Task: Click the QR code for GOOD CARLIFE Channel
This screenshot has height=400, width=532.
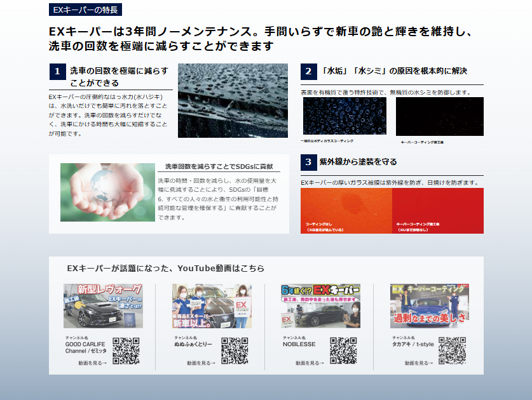Action: coord(126,351)
